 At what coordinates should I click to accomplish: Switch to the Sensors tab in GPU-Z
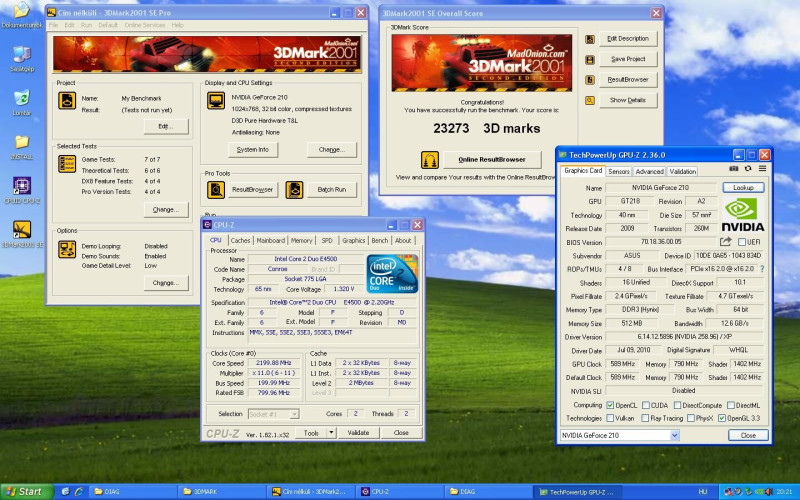pos(619,171)
